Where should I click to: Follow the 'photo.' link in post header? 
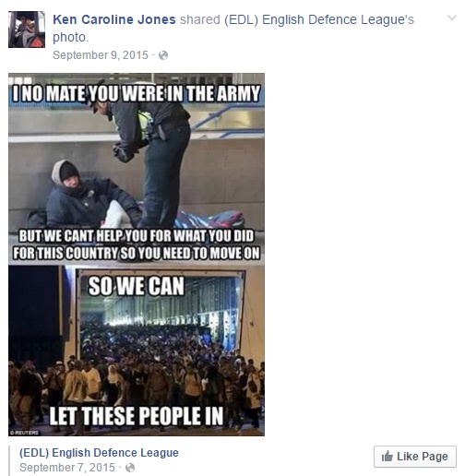(70, 37)
